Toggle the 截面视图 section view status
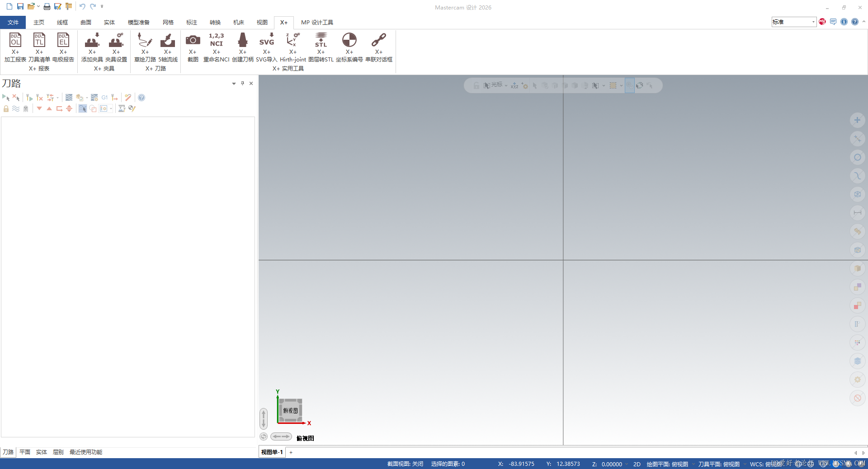Screen dimensions: 868x469 405,464
